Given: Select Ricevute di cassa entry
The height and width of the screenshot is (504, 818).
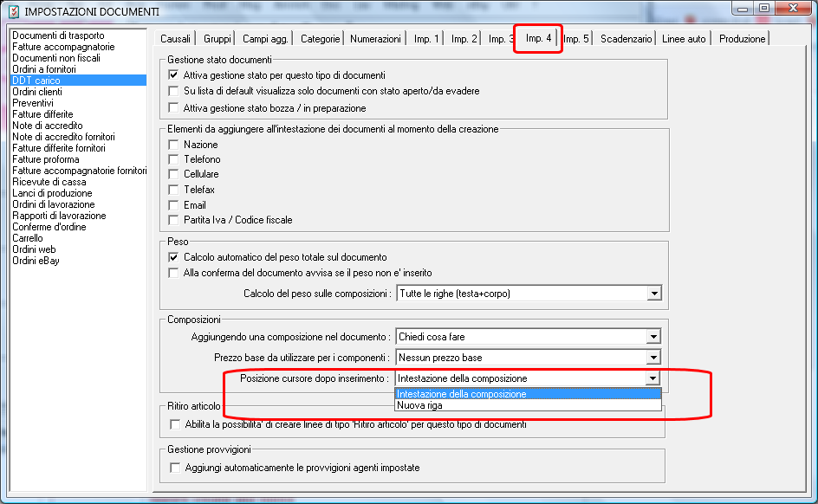Looking at the screenshot, I should (78, 182).
